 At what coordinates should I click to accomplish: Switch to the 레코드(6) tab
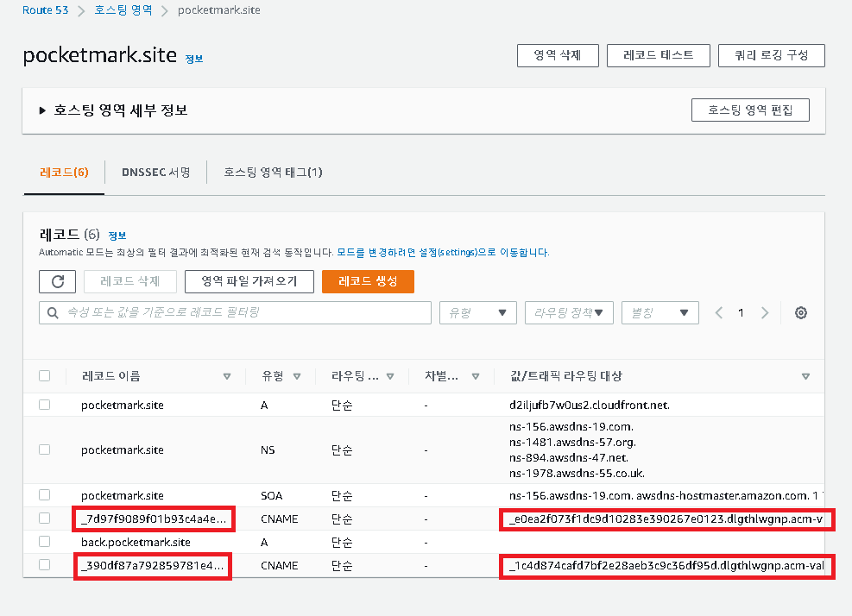[64, 173]
